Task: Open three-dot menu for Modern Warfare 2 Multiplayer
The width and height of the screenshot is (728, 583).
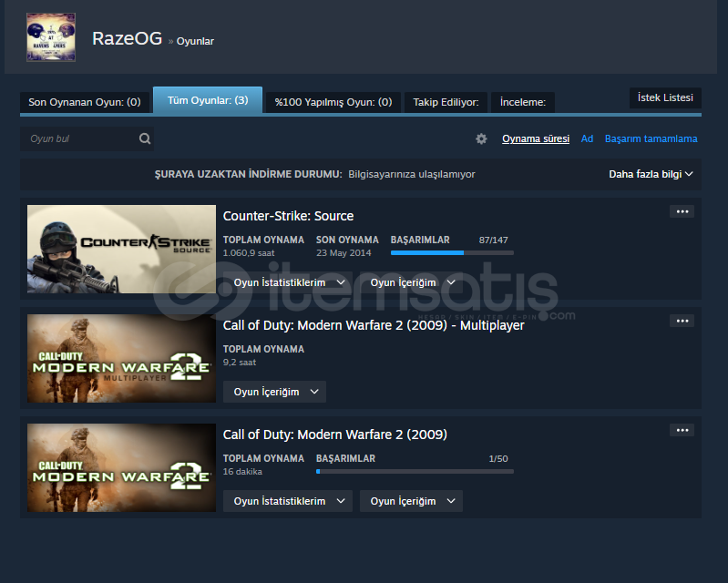Action: 682,321
